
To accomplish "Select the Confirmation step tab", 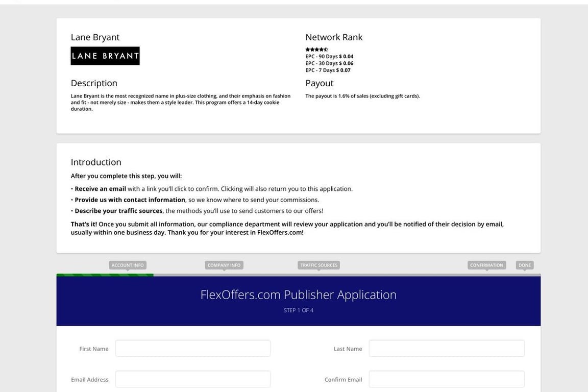I will click(x=487, y=265).
